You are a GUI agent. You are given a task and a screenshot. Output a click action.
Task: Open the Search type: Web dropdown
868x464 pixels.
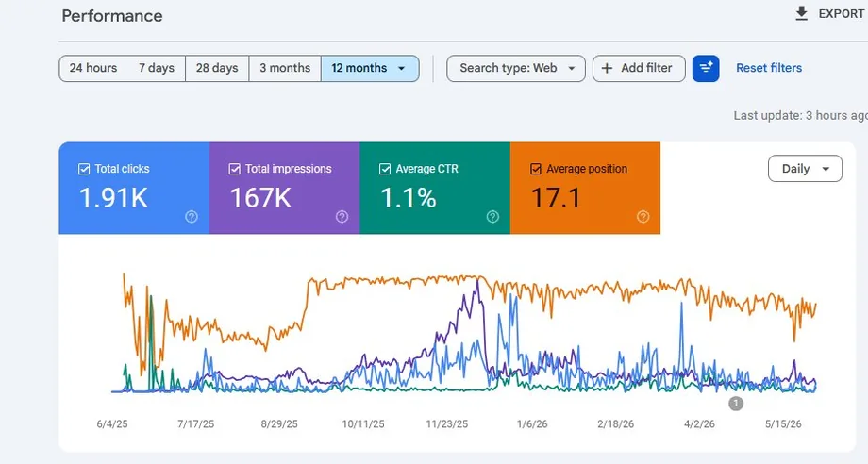[516, 68]
